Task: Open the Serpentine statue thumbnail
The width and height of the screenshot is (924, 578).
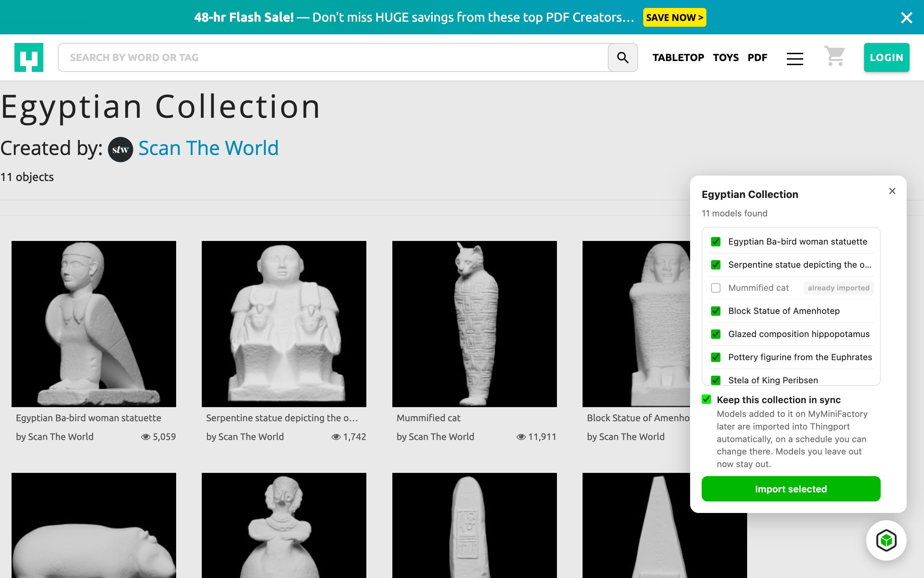Action: coord(284,324)
